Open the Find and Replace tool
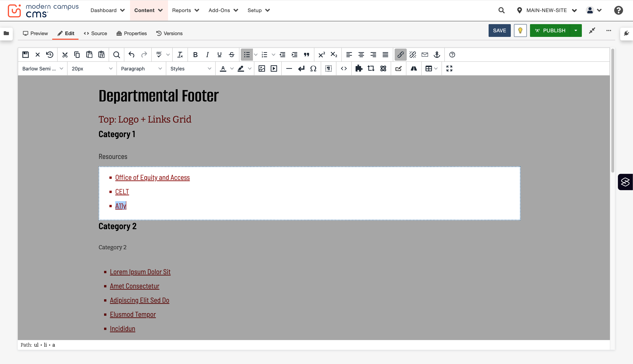This screenshot has width=633, height=364. [x=116, y=54]
